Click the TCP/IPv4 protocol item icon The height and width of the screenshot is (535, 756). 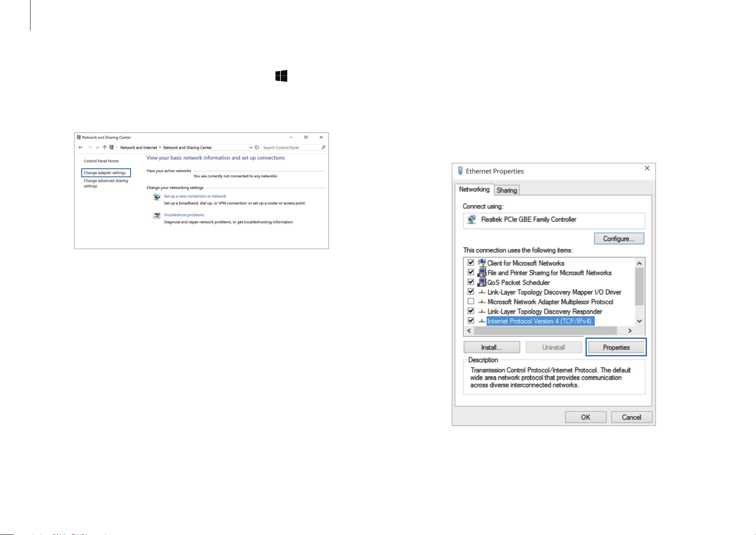[x=482, y=321]
